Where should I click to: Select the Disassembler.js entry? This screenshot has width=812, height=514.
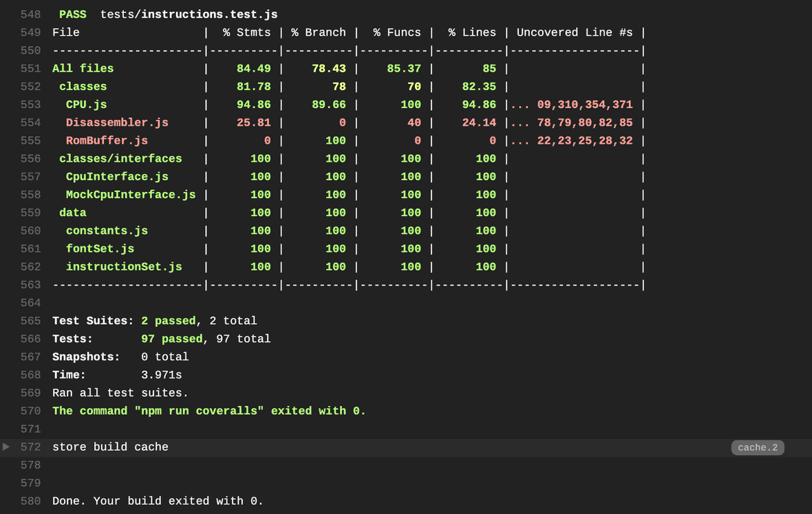coord(117,122)
